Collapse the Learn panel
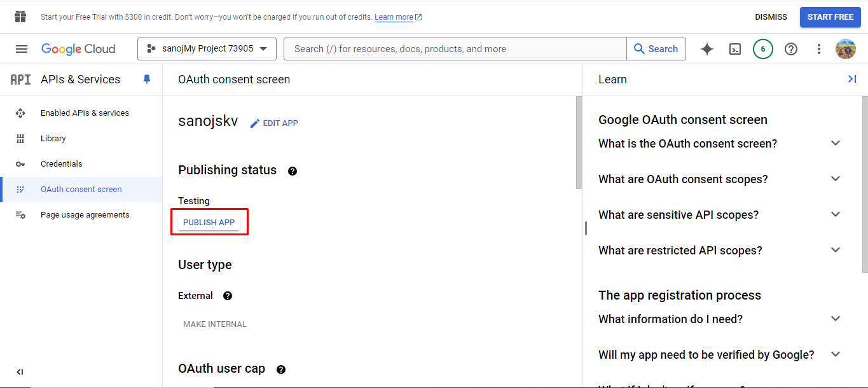Image resolution: width=868 pixels, height=388 pixels. (852, 79)
